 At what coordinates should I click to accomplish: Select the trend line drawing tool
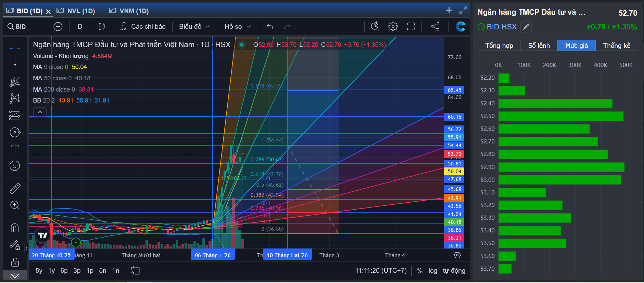[x=15, y=65]
